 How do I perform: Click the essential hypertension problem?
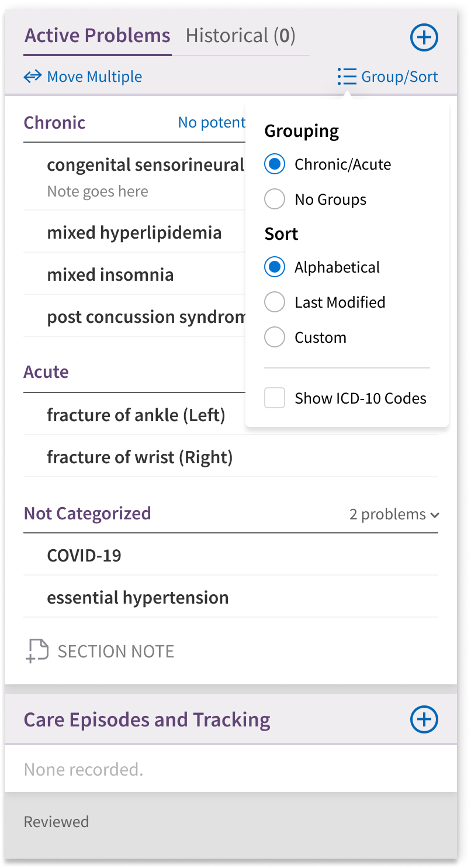coord(231,597)
